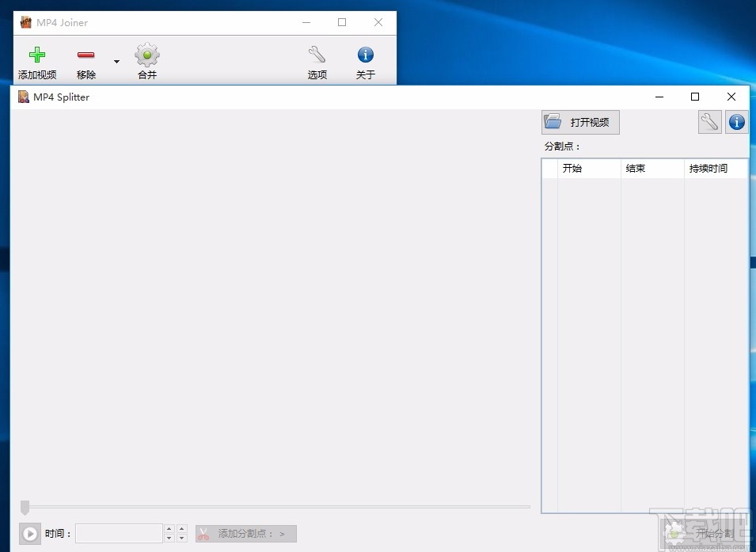Click the Add Split Point (添加分割点) scissors button

(246, 534)
